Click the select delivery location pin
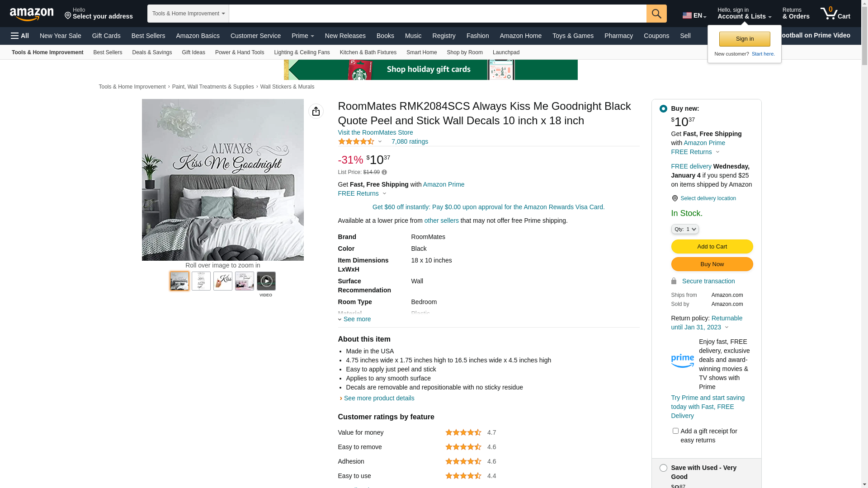Image resolution: width=868 pixels, height=488 pixels. (675, 198)
